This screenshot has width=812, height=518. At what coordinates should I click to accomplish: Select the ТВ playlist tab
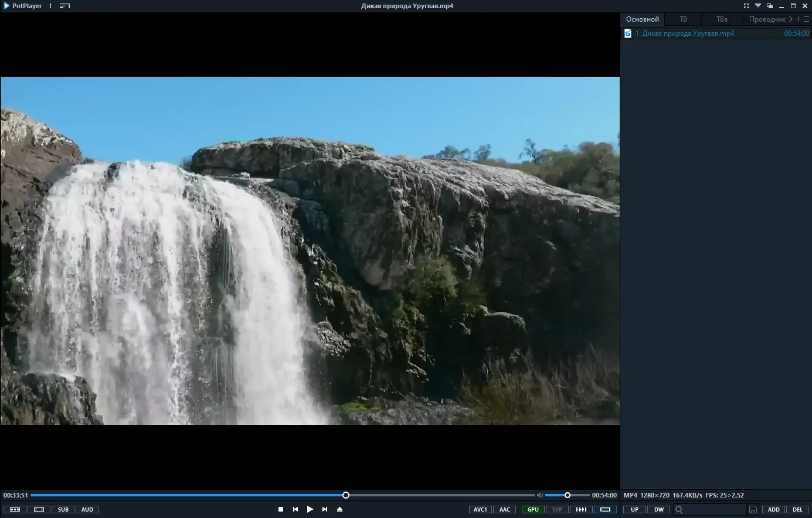[683, 19]
